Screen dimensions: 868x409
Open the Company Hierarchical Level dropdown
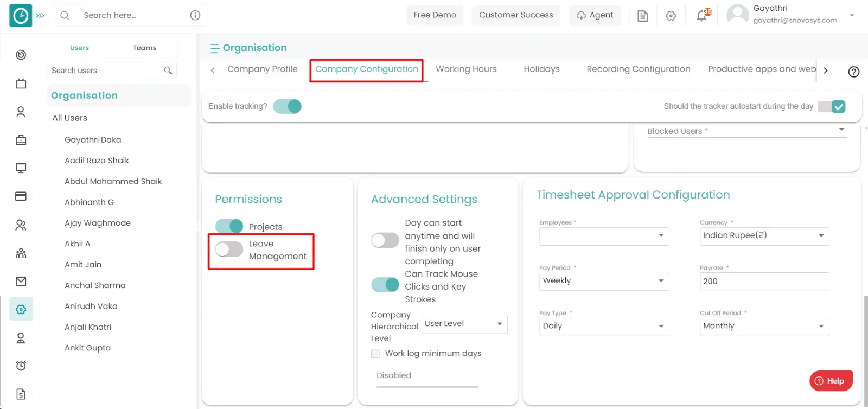(464, 324)
